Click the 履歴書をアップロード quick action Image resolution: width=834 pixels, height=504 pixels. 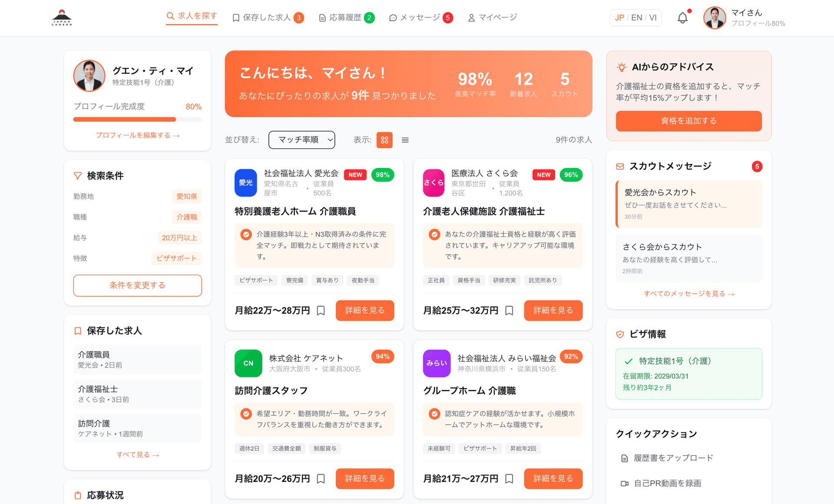668,458
